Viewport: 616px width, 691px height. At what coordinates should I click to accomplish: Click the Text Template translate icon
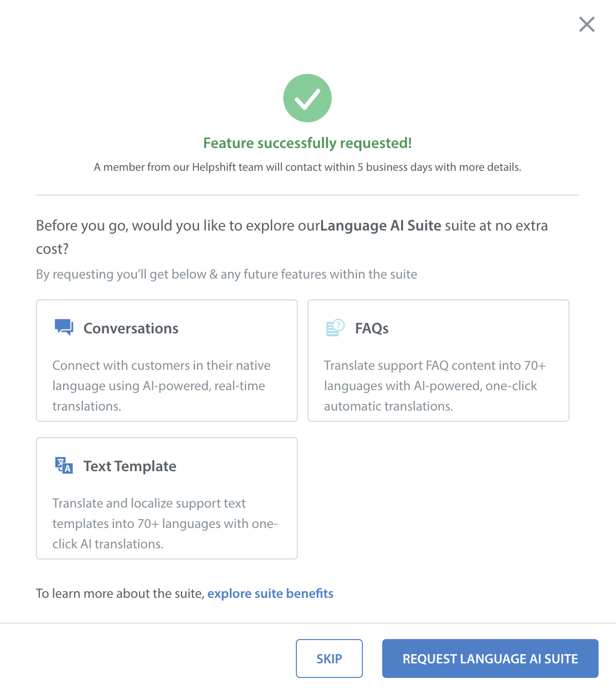pyautogui.click(x=64, y=465)
